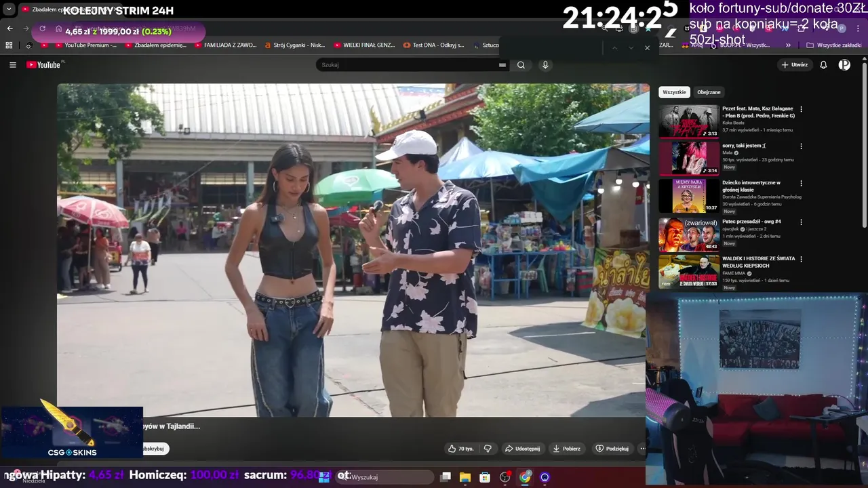This screenshot has height=488, width=868.
Task: Click the YouTube Szukaj search field
Action: click(x=408, y=65)
